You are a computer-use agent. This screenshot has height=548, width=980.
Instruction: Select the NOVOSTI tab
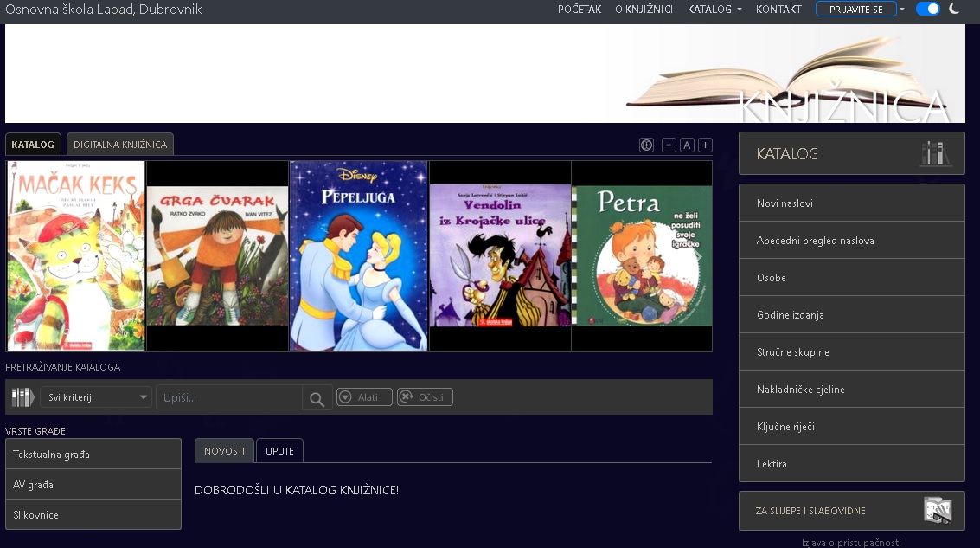(x=224, y=451)
